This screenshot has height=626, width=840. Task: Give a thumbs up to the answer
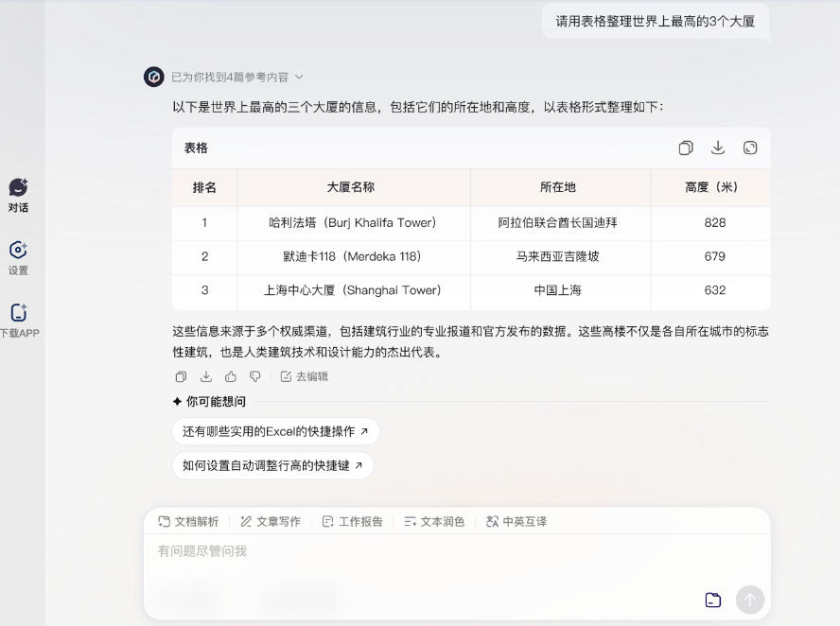tap(231, 376)
